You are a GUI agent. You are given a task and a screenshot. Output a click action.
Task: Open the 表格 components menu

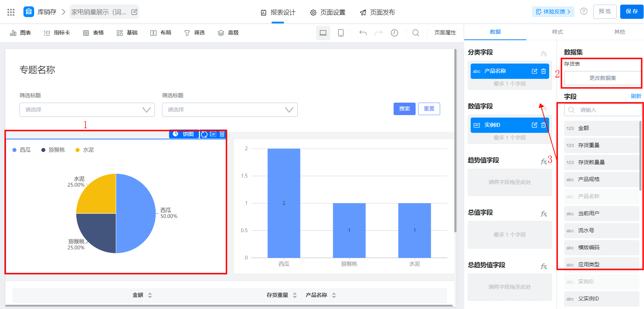(x=93, y=33)
